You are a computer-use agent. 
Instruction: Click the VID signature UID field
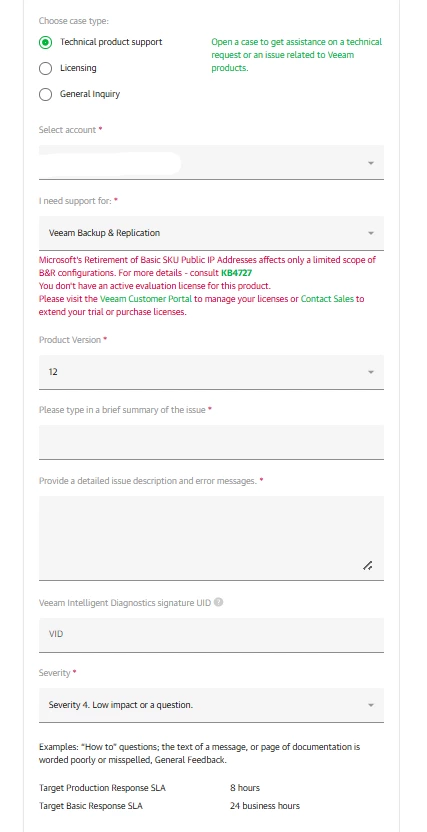tap(211, 635)
